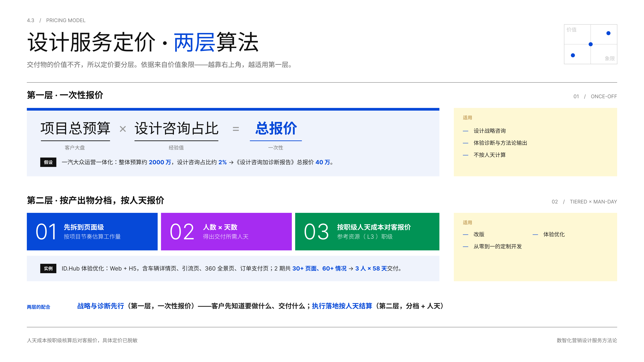Click the blue '执行落地按人天结算' text
The width and height of the screenshot is (644, 362).
pos(342,306)
